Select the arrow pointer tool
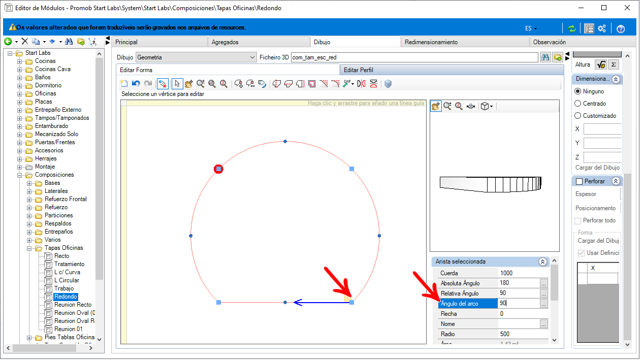 click(177, 84)
